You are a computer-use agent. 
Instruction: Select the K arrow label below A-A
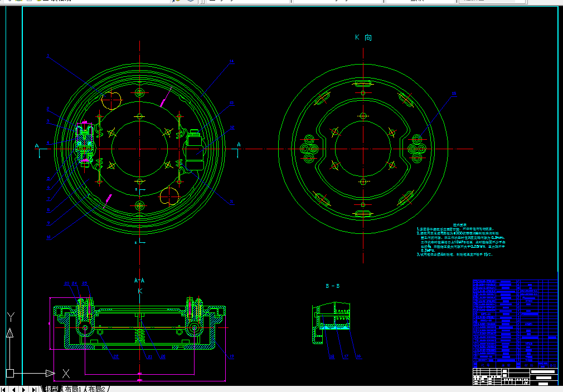[x=140, y=291]
